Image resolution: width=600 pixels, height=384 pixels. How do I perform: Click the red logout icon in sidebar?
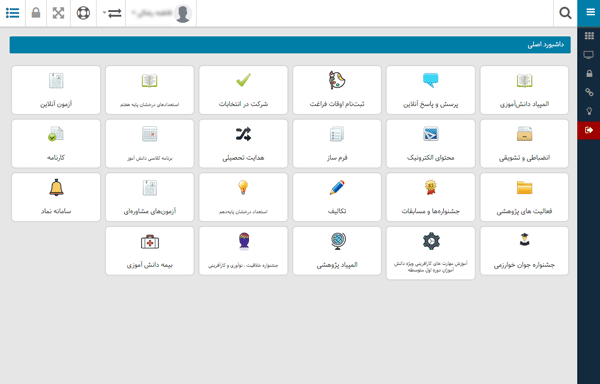pyautogui.click(x=589, y=130)
